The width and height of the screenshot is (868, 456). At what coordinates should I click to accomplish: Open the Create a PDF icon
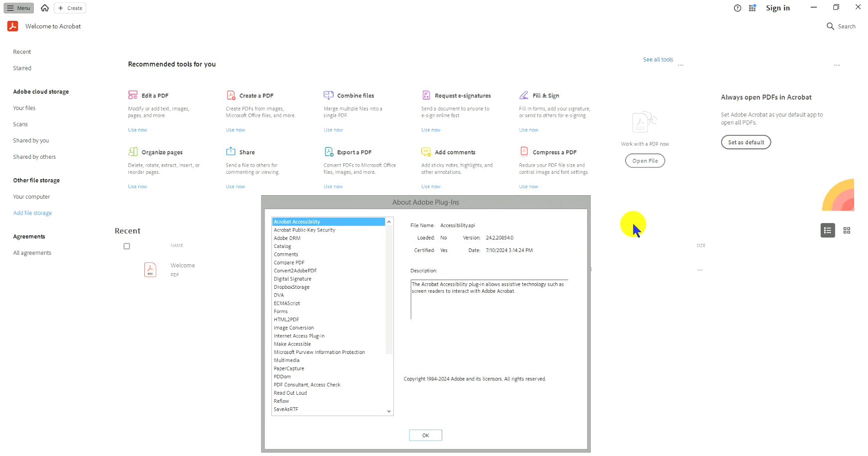pos(231,95)
